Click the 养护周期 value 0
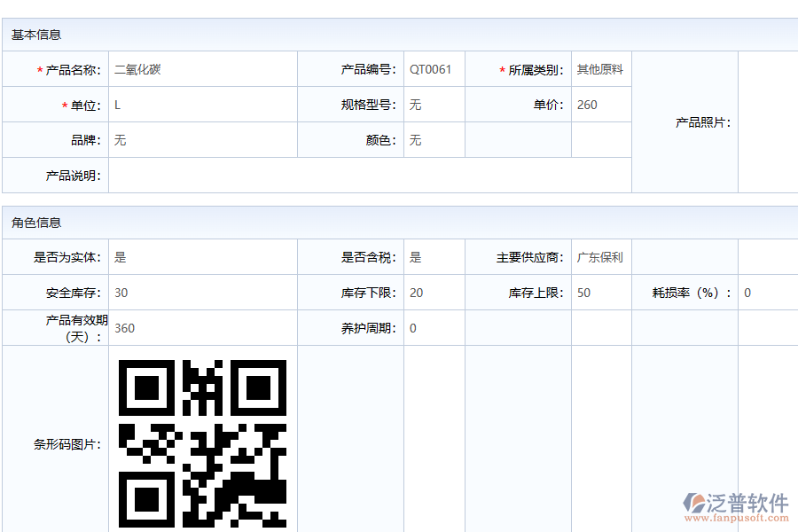The image size is (798, 532). point(412,328)
